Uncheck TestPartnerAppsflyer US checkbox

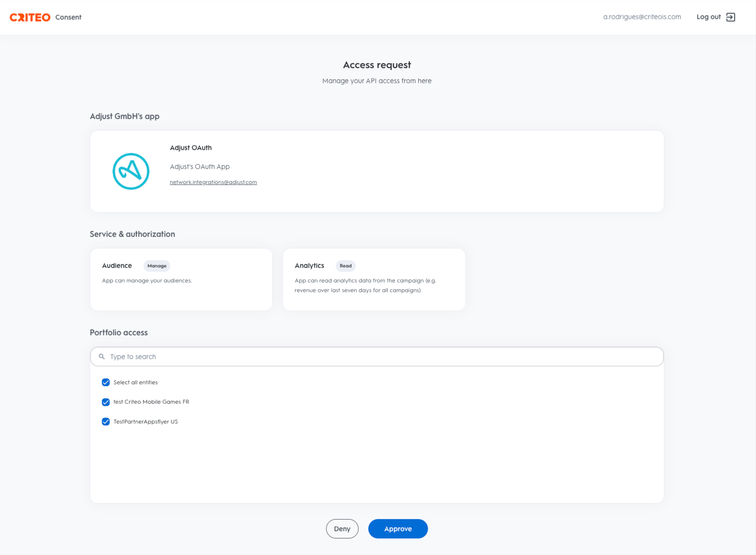(x=106, y=422)
